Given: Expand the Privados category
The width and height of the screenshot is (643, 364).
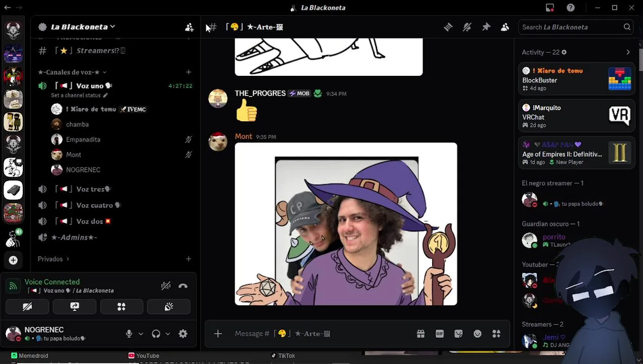Looking at the screenshot, I should (x=53, y=259).
